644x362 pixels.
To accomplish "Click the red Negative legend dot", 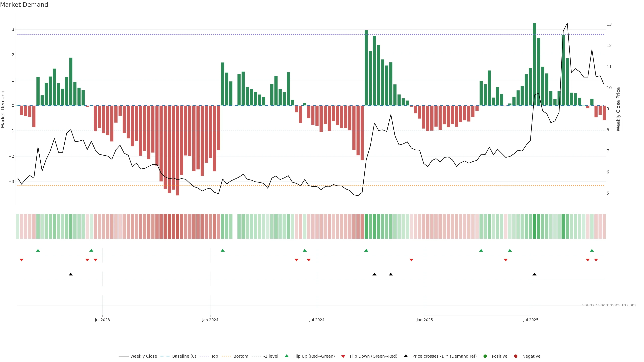I will coord(516,356).
